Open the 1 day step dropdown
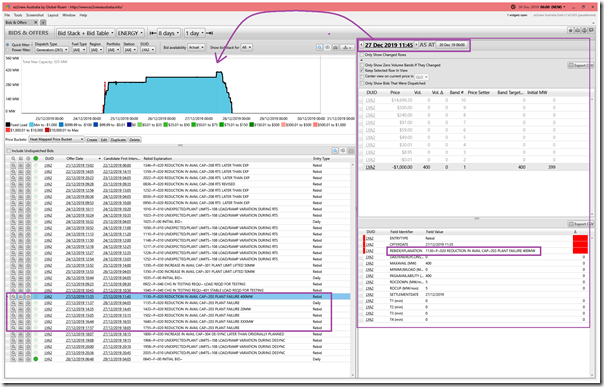Image resolution: width=604 pixels, height=387 pixels. point(195,33)
